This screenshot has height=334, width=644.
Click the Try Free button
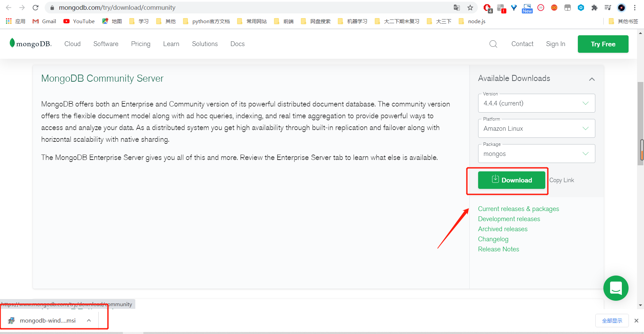(603, 44)
